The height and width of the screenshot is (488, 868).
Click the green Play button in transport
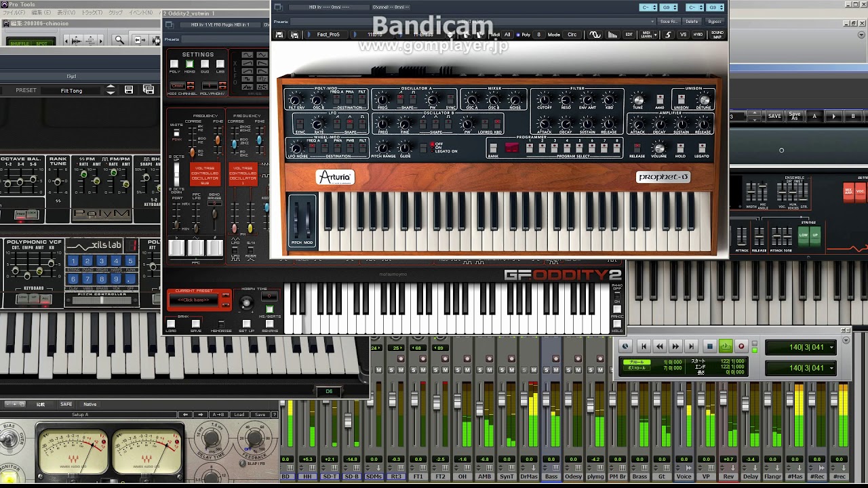[726, 346]
